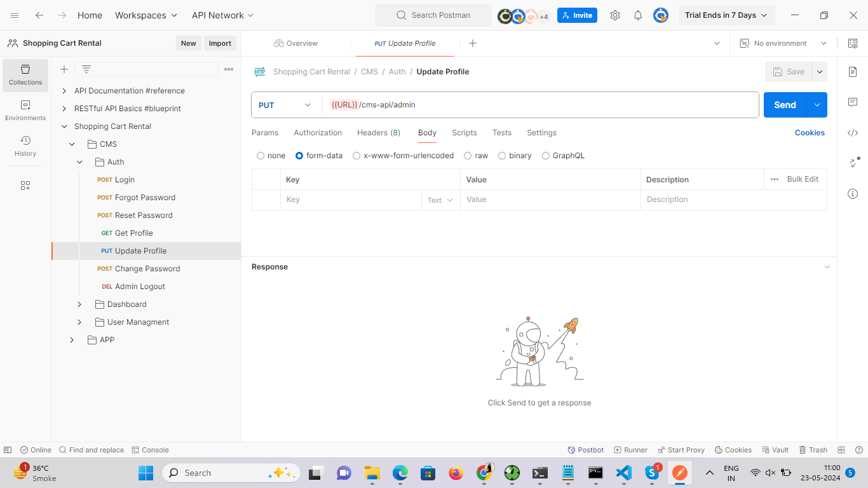Switch to the Scripts tab
Viewport: 868px width, 488px height.
click(465, 133)
